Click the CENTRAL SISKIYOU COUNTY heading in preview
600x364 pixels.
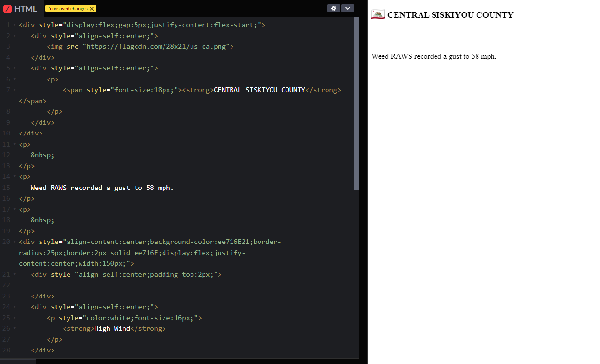point(450,15)
